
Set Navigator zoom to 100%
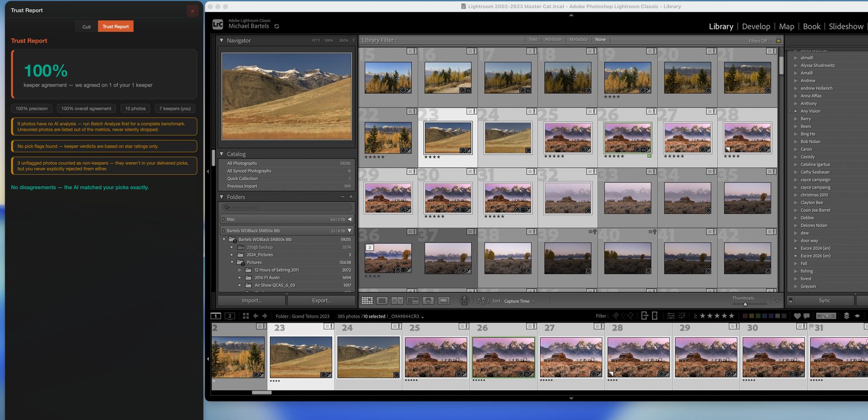click(x=329, y=41)
